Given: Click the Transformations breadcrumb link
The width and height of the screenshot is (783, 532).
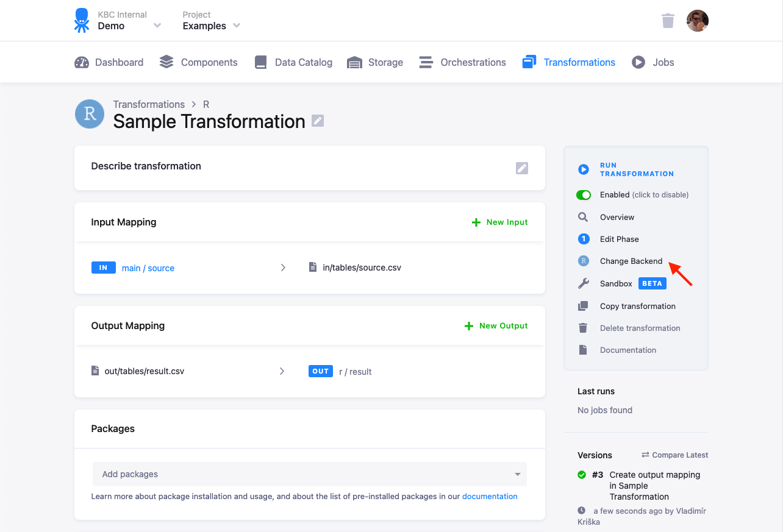Looking at the screenshot, I should (x=149, y=104).
